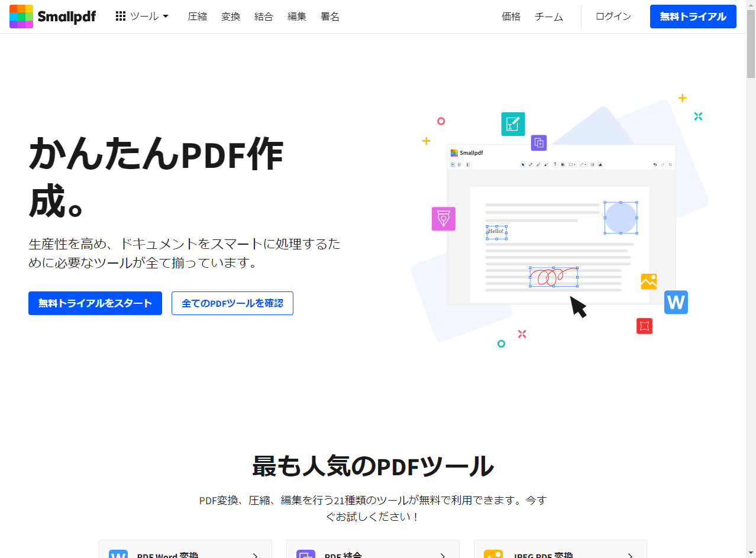Click the ログイン link
Image resolution: width=756 pixels, height=558 pixels.
(x=613, y=16)
